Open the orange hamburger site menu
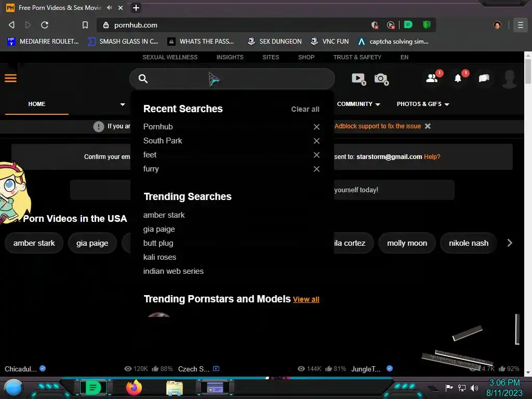This screenshot has height=399, width=532. (10, 78)
